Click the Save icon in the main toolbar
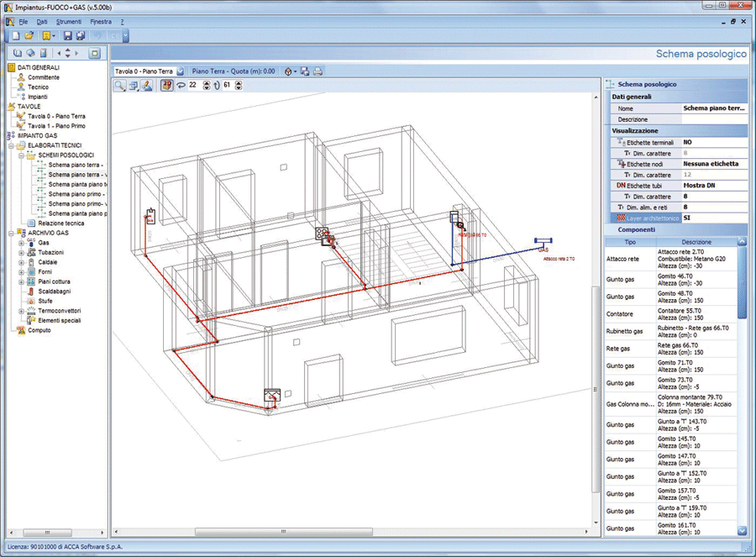 click(x=67, y=35)
